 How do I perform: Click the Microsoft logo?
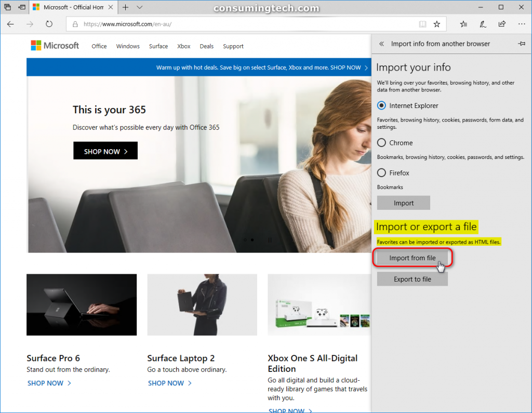tap(55, 46)
